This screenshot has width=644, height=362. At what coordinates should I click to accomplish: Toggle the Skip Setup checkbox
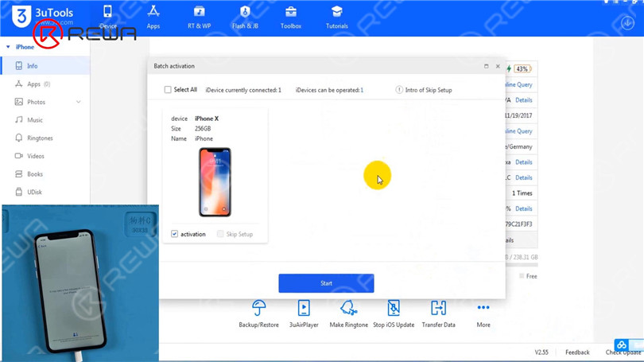(220, 234)
